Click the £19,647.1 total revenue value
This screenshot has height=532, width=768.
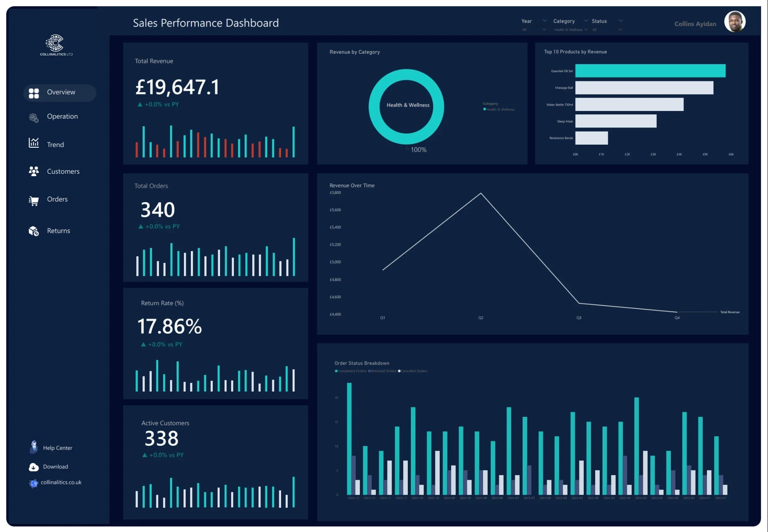[177, 87]
